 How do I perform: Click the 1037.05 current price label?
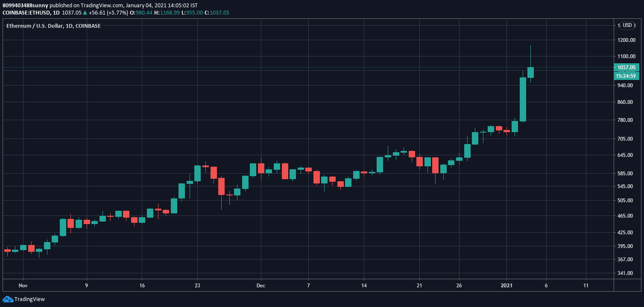pyautogui.click(x=626, y=68)
